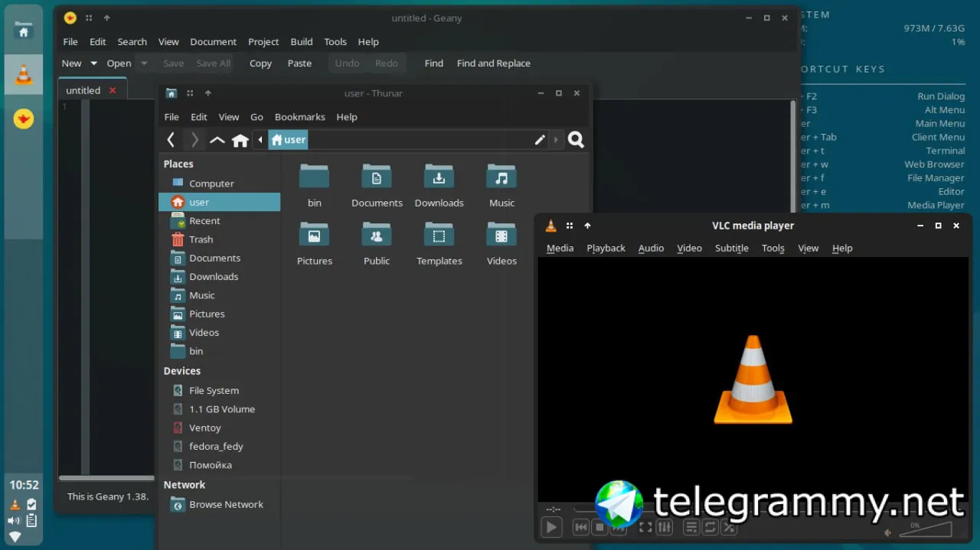This screenshot has height=550, width=980.
Task: Open the Documents folder icon in Thunar
Action: (377, 177)
